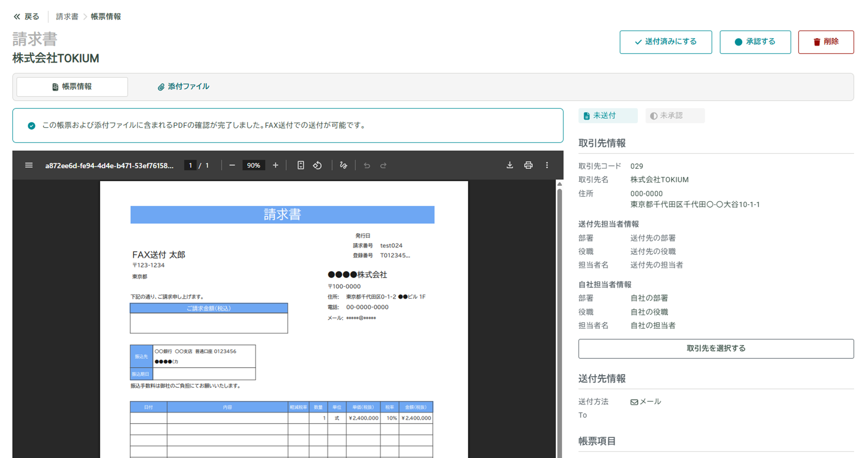
Task: Delete the invoice with 削除 button
Action: click(x=826, y=42)
